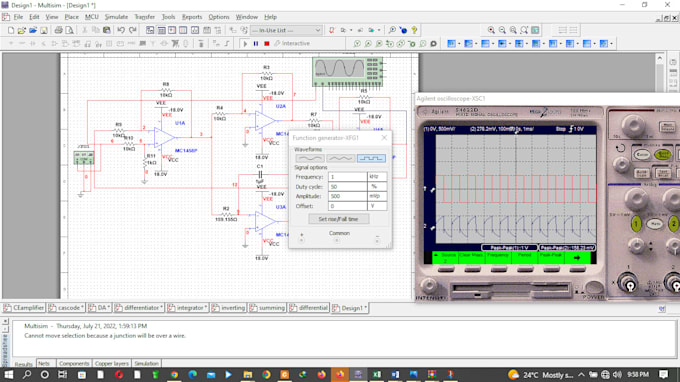Select the sine waveform button
Image resolution: width=680 pixels, height=382 pixels.
(310, 158)
